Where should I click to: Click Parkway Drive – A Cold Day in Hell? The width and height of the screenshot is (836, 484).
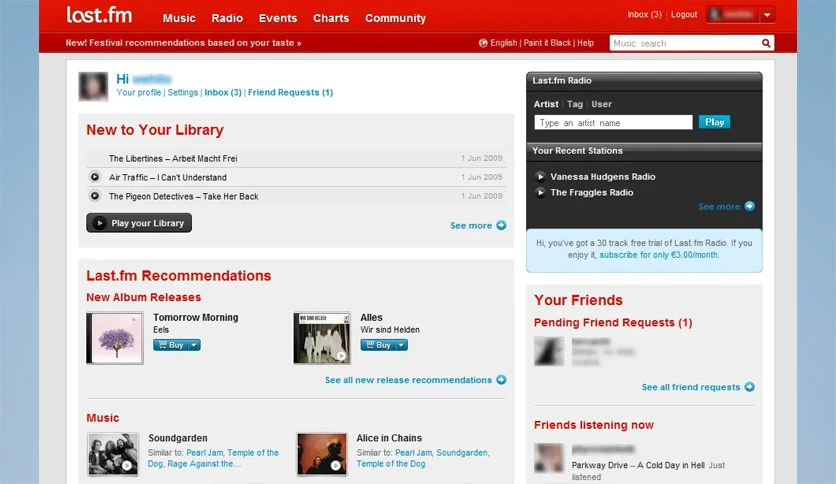pos(638,465)
